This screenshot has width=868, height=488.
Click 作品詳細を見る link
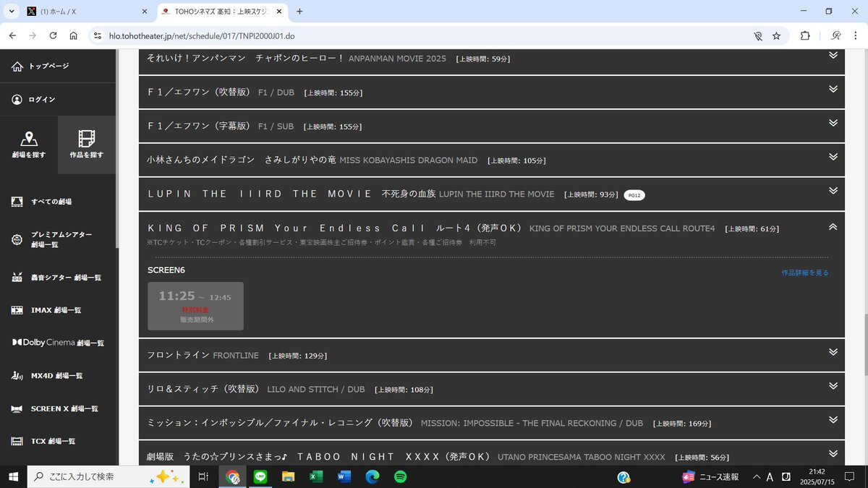805,273
